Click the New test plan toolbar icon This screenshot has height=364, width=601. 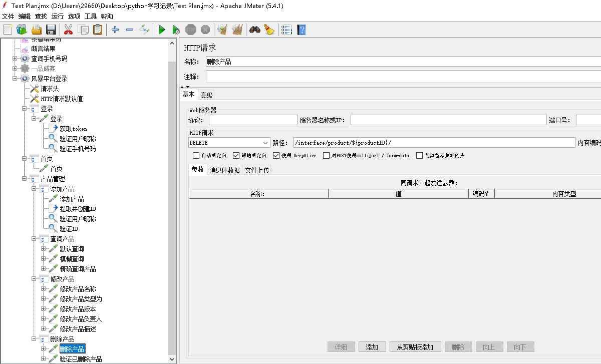[x=8, y=30]
